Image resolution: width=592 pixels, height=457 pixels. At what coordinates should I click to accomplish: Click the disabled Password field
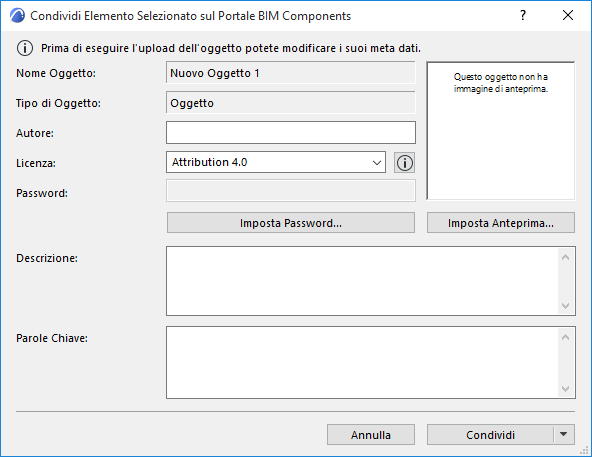pyautogui.click(x=291, y=191)
